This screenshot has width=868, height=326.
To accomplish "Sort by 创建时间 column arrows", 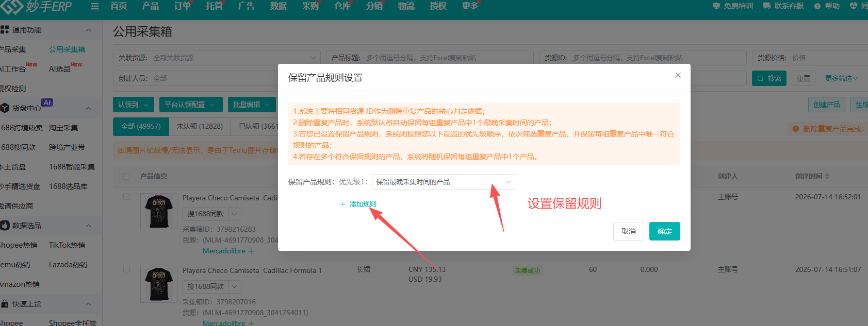I will coord(827,176).
